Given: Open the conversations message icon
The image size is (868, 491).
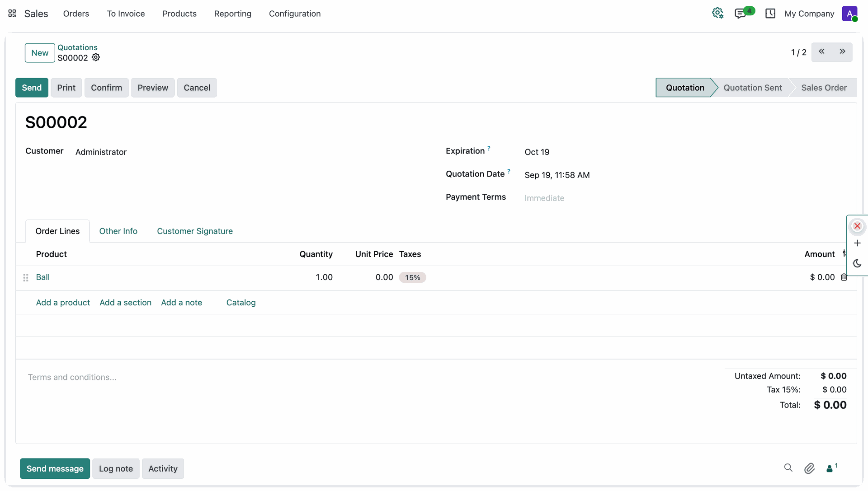Looking at the screenshot, I should [740, 14].
